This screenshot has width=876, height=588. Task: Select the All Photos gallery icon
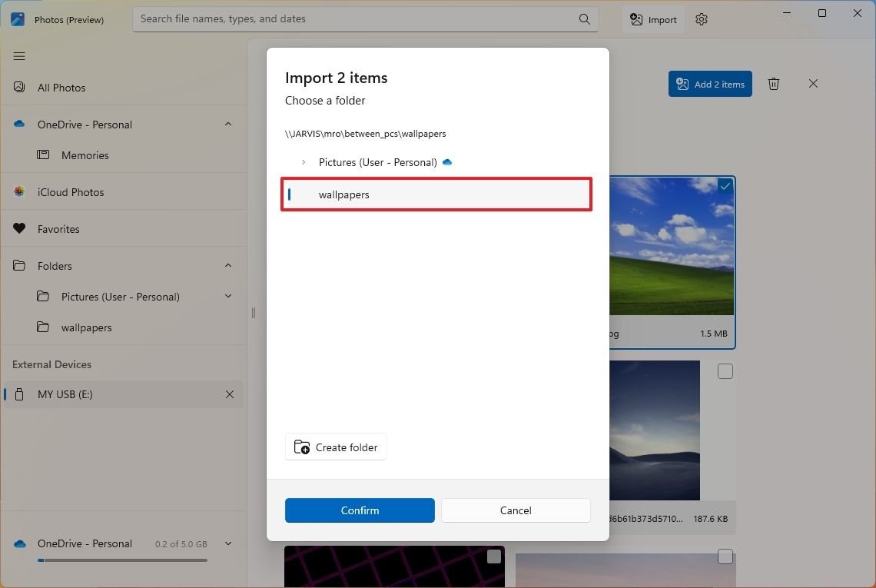click(18, 87)
